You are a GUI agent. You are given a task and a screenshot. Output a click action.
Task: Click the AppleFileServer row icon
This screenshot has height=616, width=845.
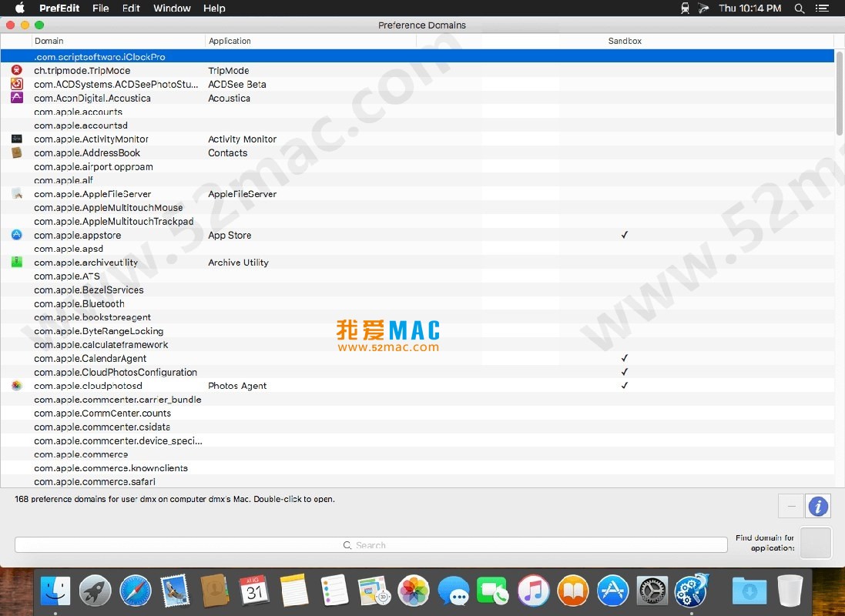17,193
